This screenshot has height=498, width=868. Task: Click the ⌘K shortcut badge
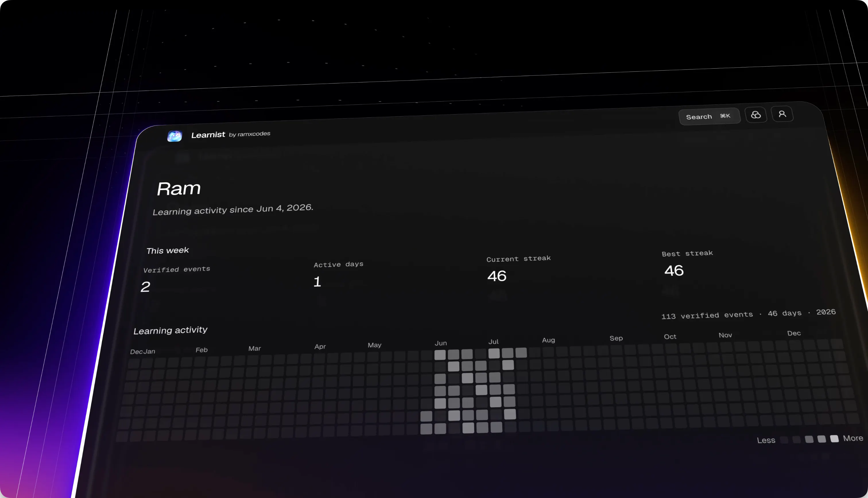pyautogui.click(x=725, y=116)
